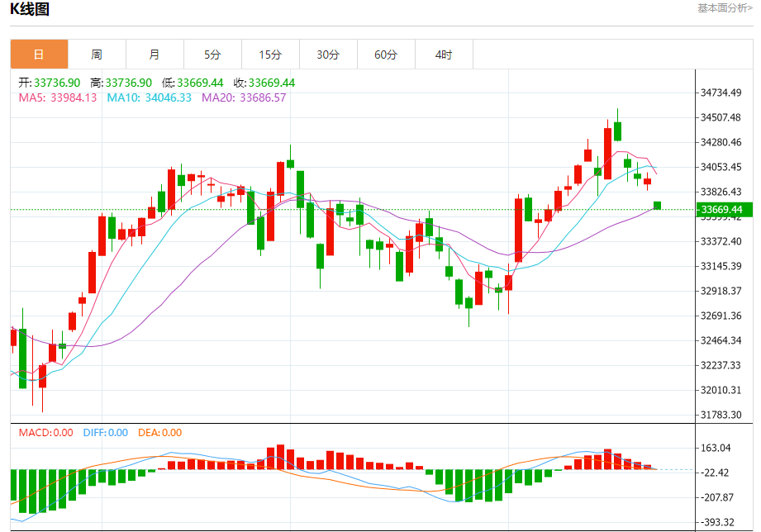
Task: Click the 31783.30 price axis label
Action: [721, 415]
